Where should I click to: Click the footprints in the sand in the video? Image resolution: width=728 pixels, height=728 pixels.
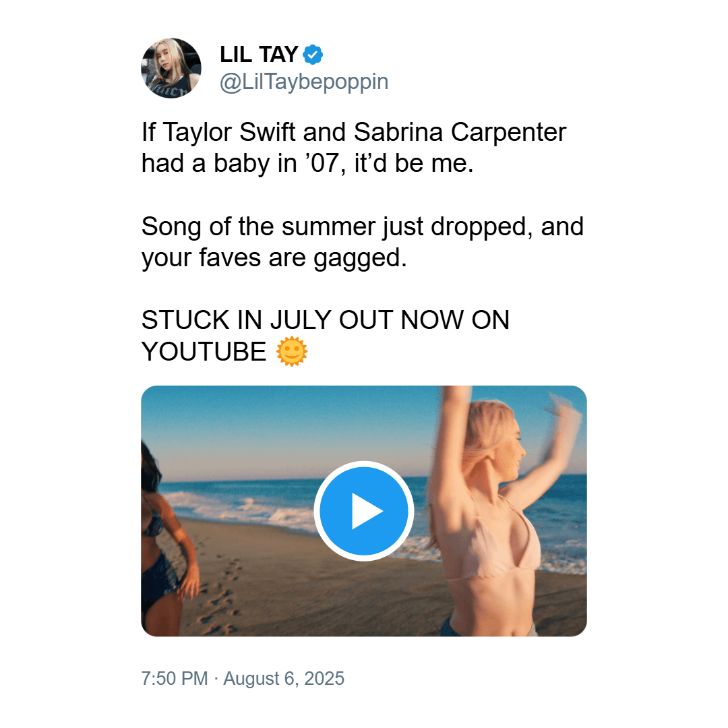pos(218,599)
